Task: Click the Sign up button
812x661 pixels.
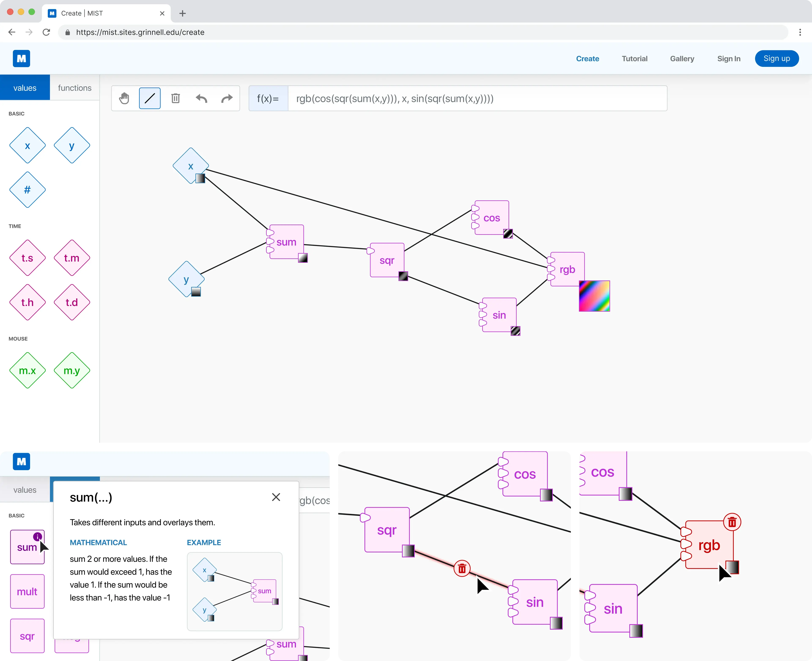Action: (x=777, y=59)
